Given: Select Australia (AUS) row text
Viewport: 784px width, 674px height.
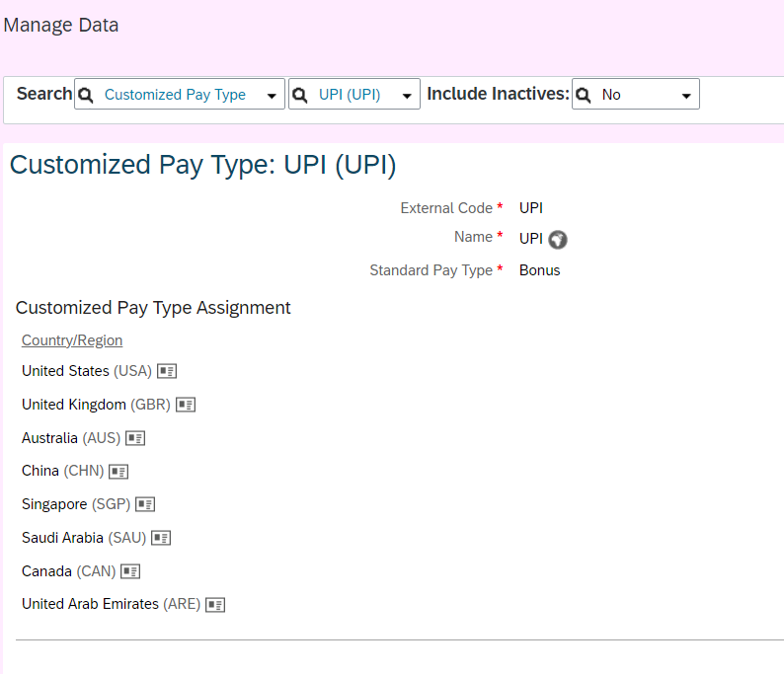Looking at the screenshot, I should pyautogui.click(x=71, y=438).
